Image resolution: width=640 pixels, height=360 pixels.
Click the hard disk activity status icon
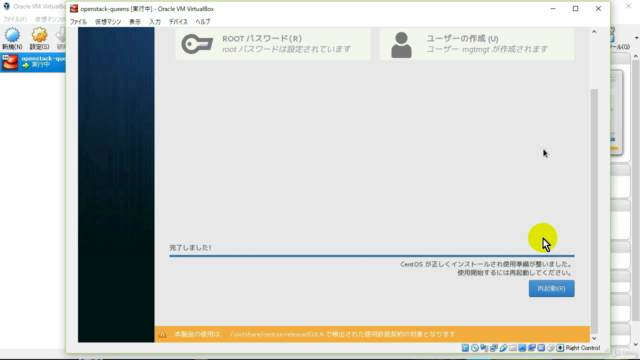465,348
